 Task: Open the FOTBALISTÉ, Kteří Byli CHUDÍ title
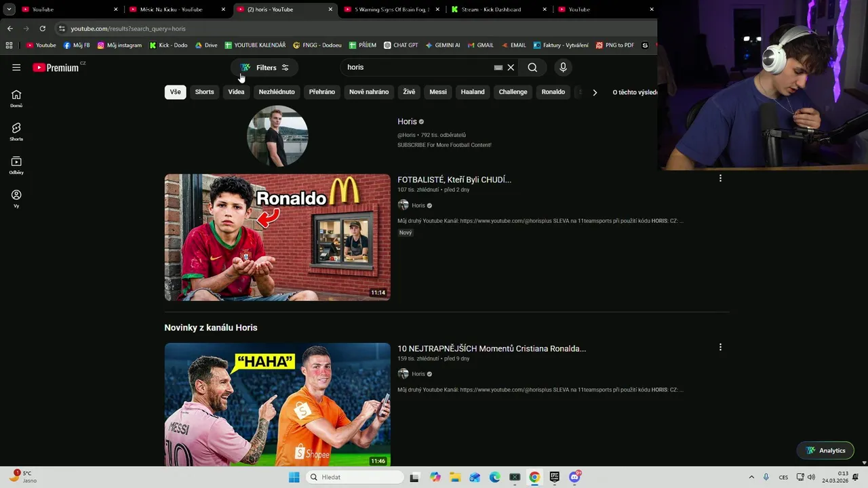point(454,180)
